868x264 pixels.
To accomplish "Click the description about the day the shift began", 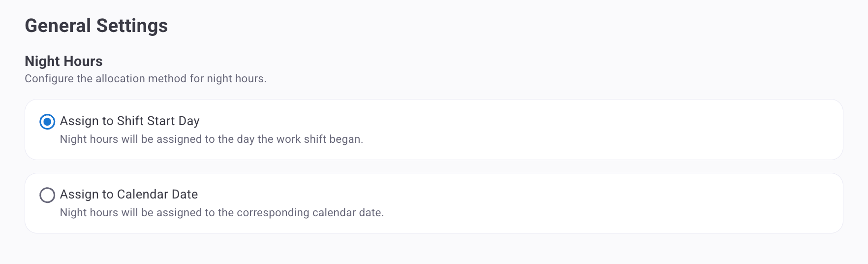I will click(x=211, y=139).
